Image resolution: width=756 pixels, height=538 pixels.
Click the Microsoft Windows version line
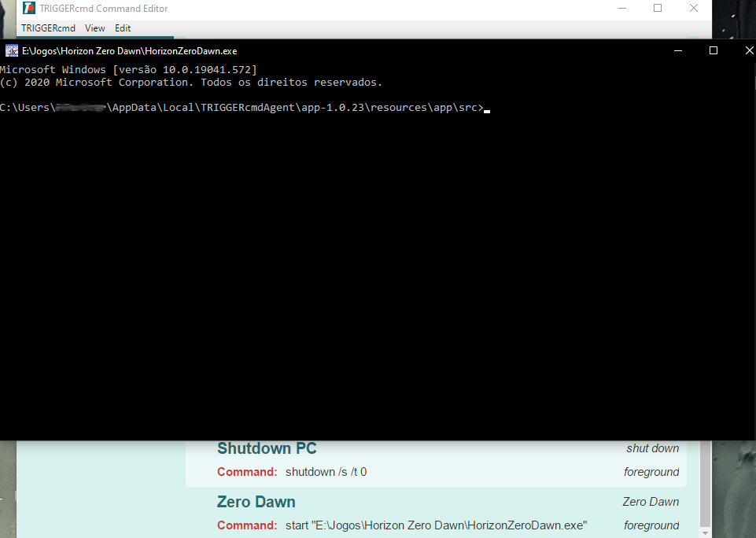128,70
